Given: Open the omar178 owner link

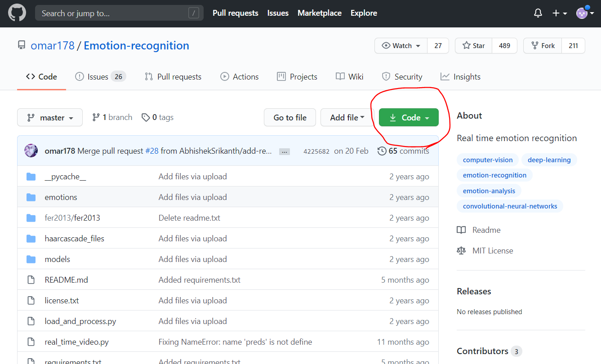Looking at the screenshot, I should pos(53,46).
